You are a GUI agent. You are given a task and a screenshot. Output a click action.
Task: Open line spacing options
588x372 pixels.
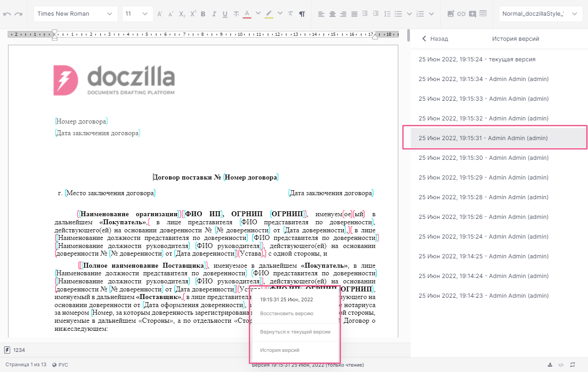pyautogui.click(x=388, y=14)
